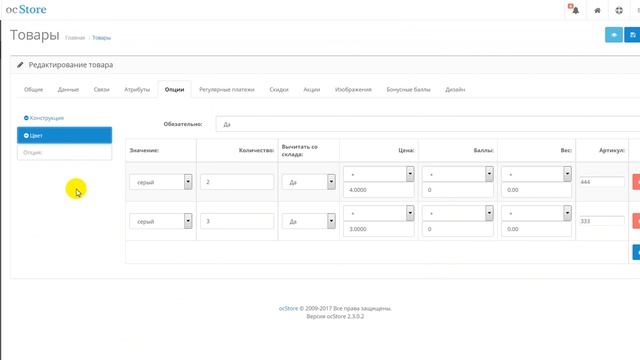640x360 pixels.
Task: Click the price field containing 3.0000
Action: [379, 229]
